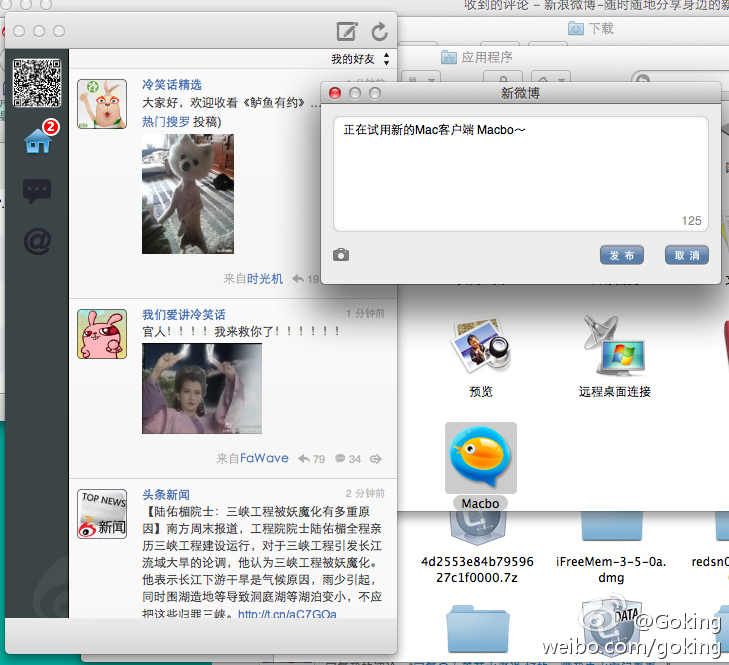Viewport: 729px width, 665px height.
Task: Open the 我的好友 group dropdown
Action: tap(360, 59)
